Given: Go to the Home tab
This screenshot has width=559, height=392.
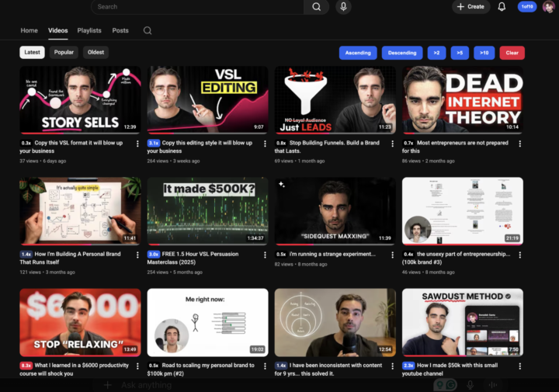Looking at the screenshot, I should point(30,30).
